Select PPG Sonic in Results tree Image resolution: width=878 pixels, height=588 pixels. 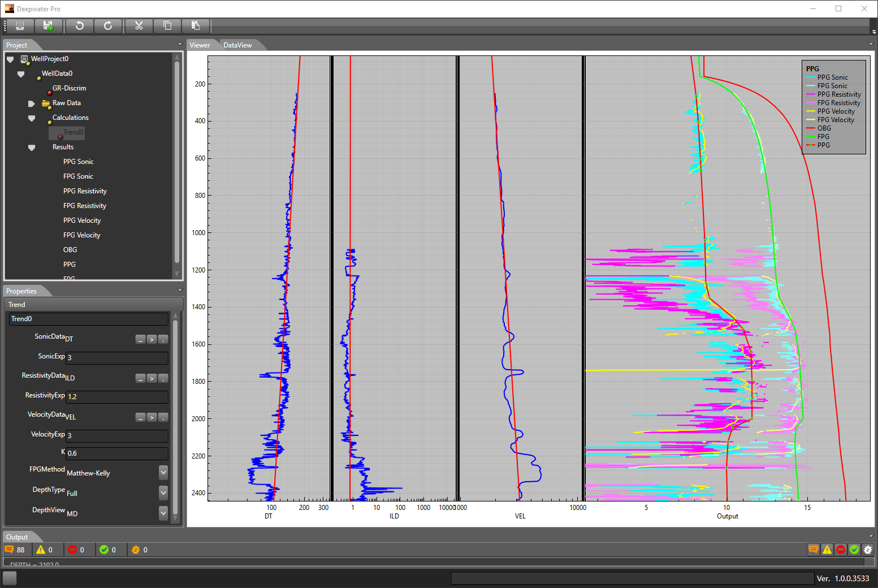coord(78,162)
